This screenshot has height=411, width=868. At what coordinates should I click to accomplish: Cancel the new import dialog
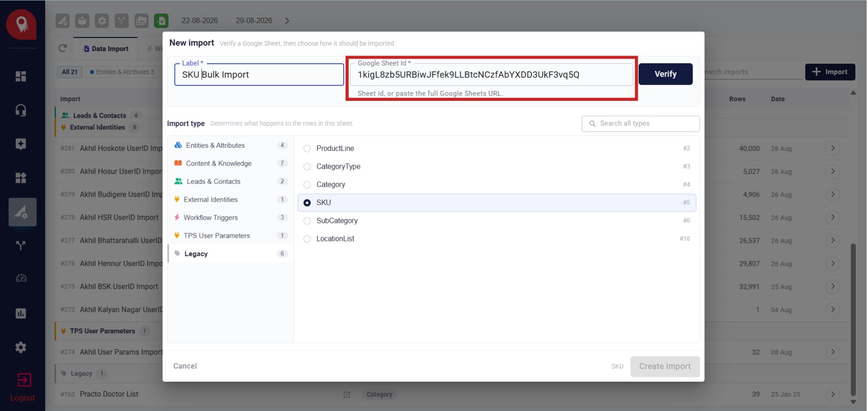tap(185, 366)
